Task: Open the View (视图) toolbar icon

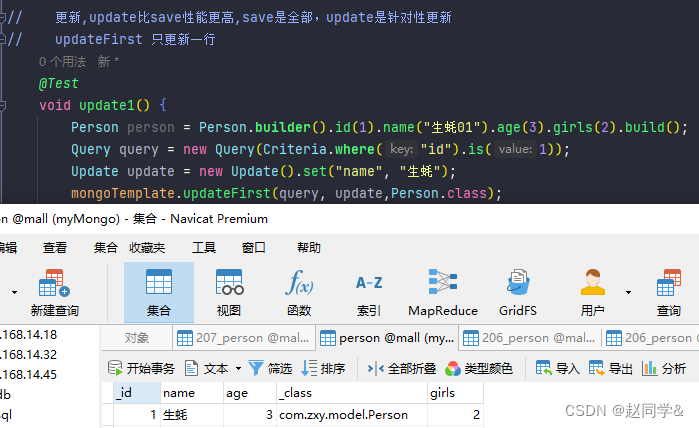Action: pyautogui.click(x=229, y=292)
